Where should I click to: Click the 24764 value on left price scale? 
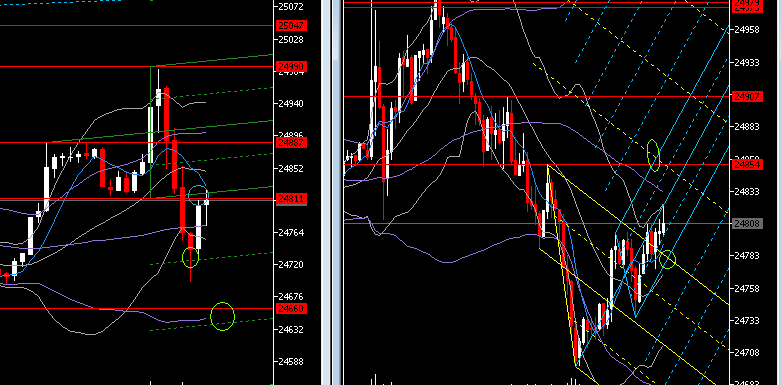291,233
